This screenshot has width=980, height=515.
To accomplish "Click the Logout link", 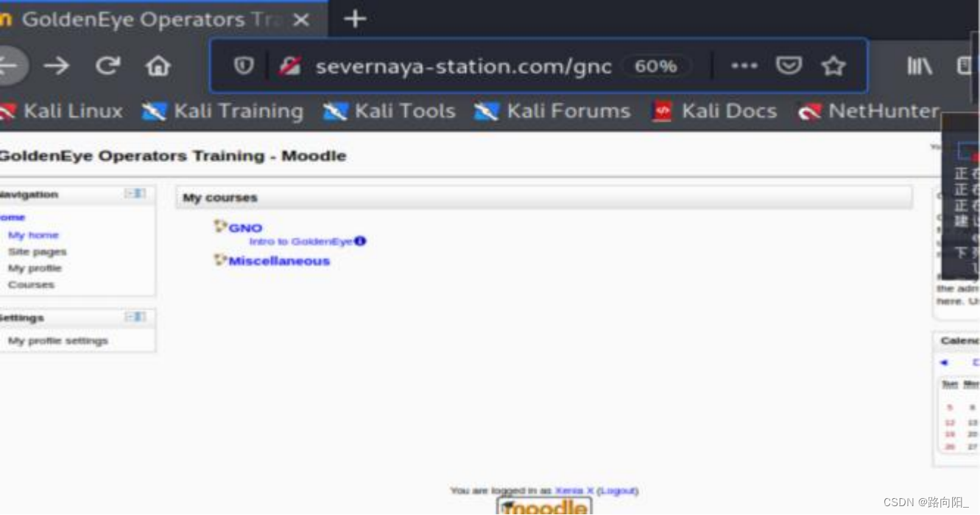I will pos(617,491).
